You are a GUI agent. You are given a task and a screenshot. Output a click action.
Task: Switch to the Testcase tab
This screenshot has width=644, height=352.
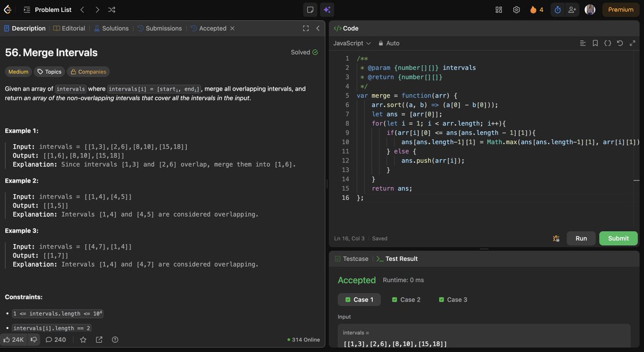tap(352, 259)
